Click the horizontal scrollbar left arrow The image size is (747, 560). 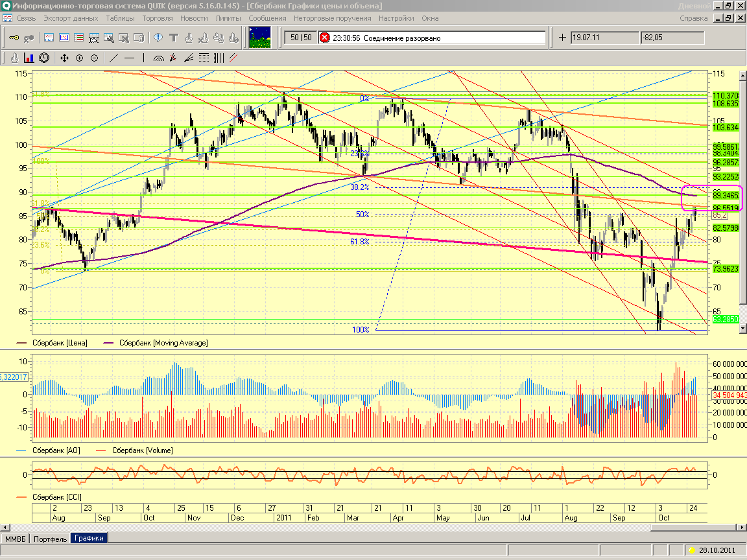click(5, 527)
